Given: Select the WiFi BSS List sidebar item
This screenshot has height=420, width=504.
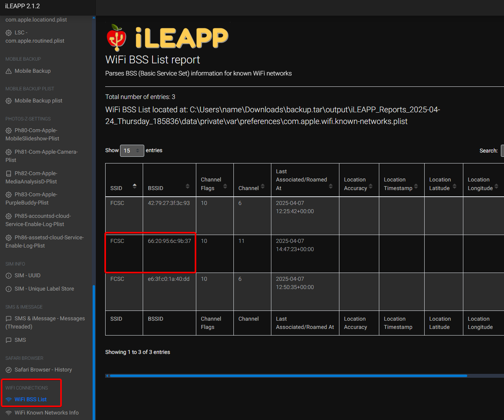Looking at the screenshot, I should tap(30, 399).
